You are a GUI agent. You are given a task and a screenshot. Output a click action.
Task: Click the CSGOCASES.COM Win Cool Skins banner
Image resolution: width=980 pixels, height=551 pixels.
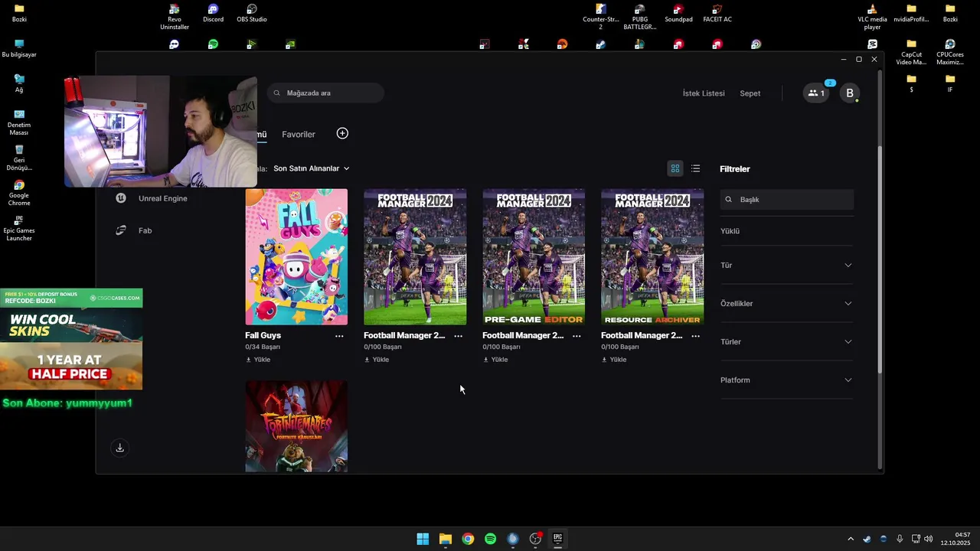(71, 339)
